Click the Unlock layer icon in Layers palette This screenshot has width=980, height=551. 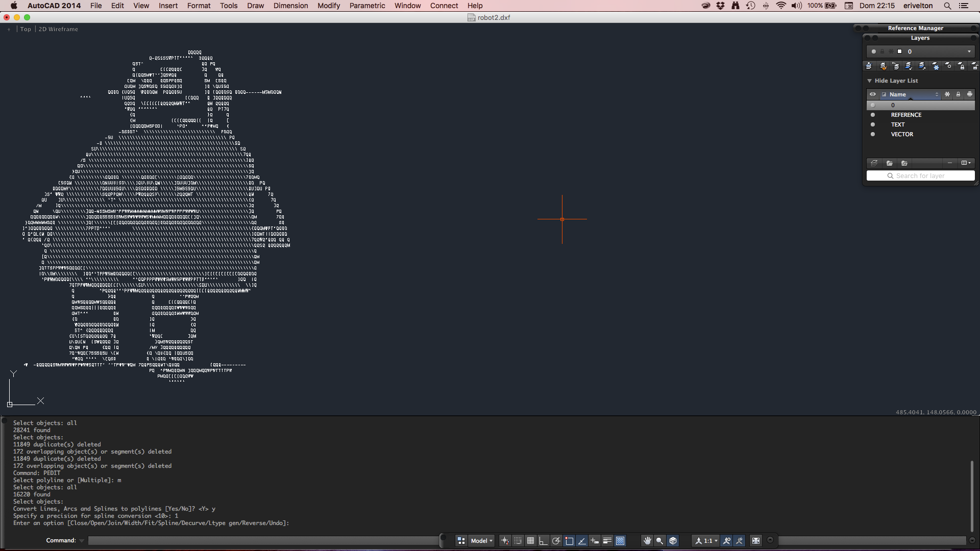(x=975, y=66)
